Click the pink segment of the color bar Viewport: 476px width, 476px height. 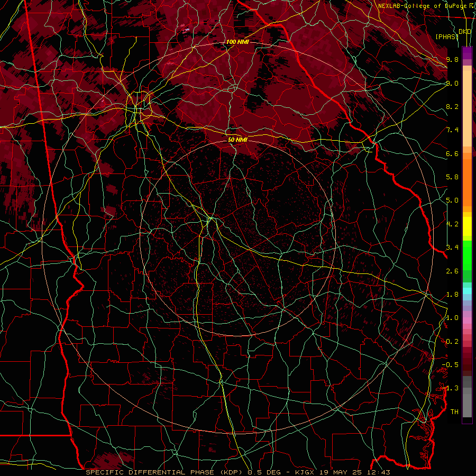(x=467, y=320)
